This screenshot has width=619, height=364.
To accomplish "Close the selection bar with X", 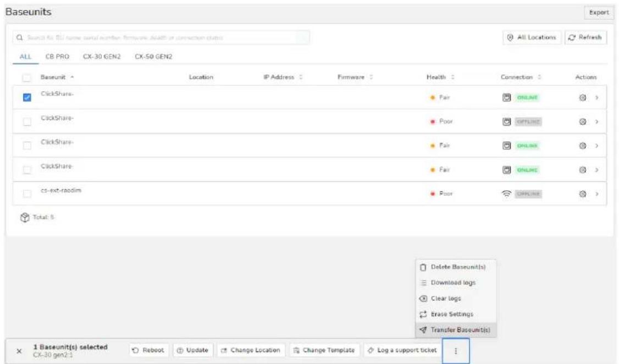I will pos(19,351).
